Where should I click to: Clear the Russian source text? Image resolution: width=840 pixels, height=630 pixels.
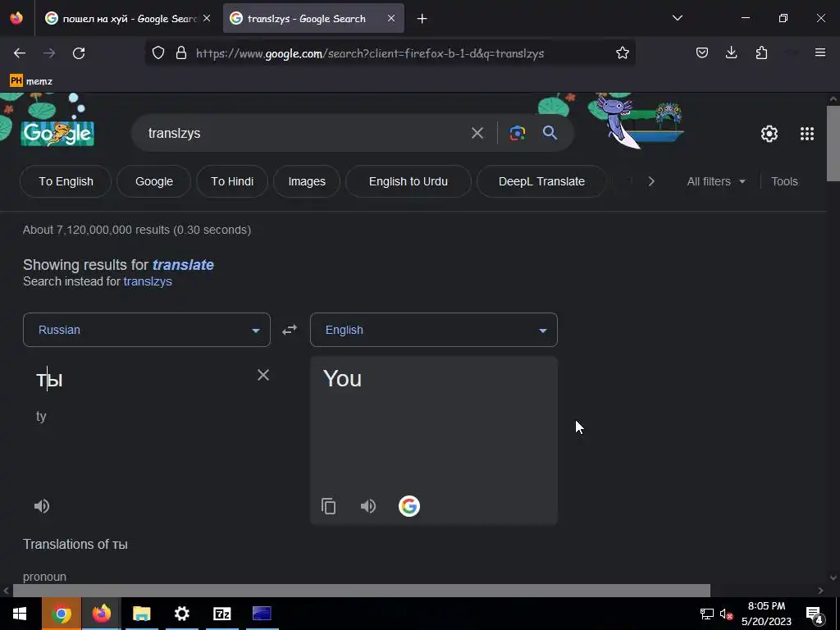(263, 375)
